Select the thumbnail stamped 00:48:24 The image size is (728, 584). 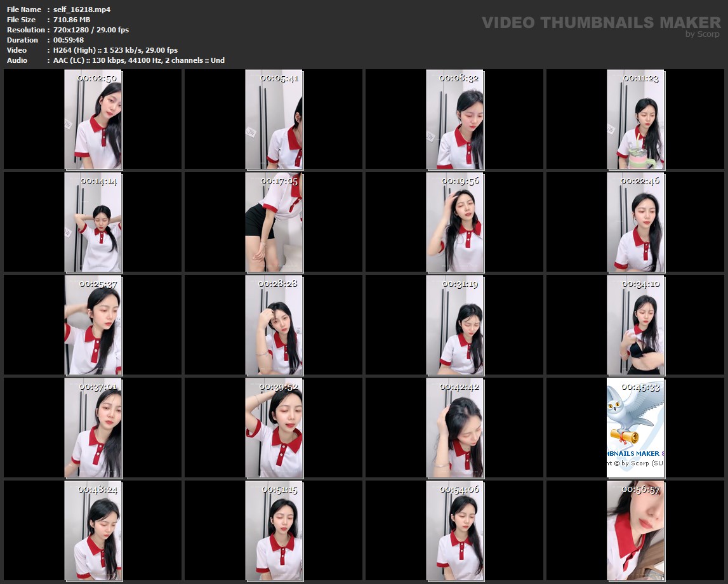point(93,531)
